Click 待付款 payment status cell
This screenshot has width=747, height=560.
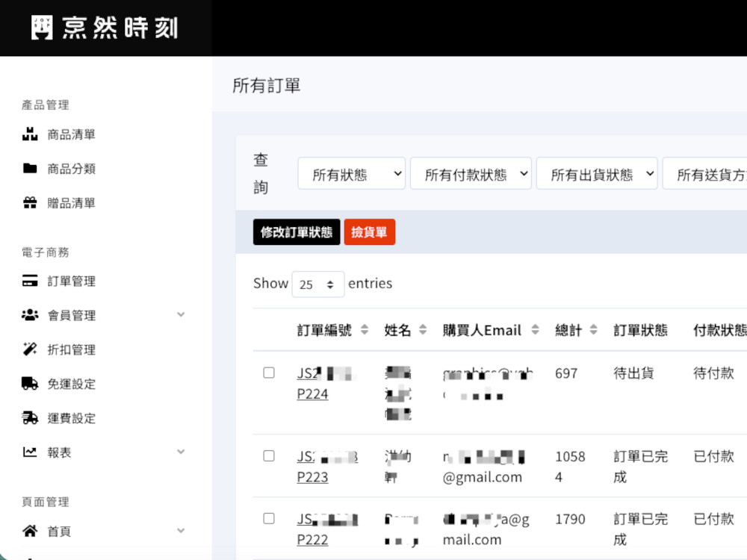coord(713,373)
